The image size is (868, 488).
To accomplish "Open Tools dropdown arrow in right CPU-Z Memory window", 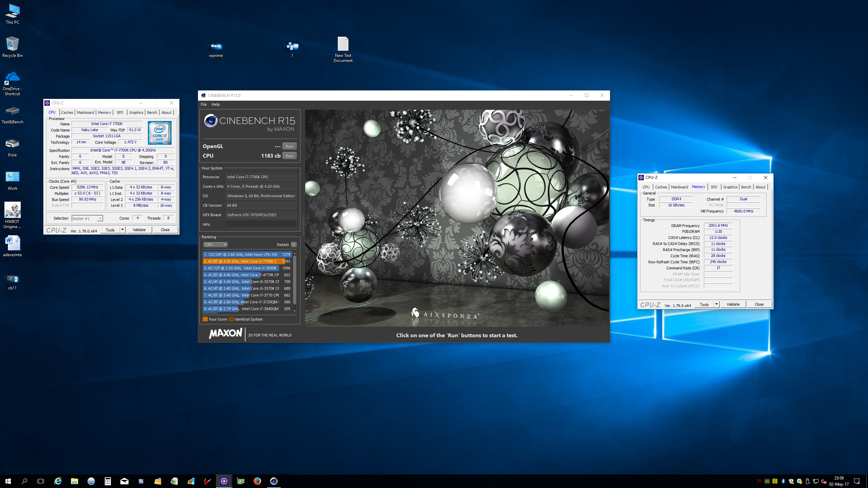I will coord(716,304).
